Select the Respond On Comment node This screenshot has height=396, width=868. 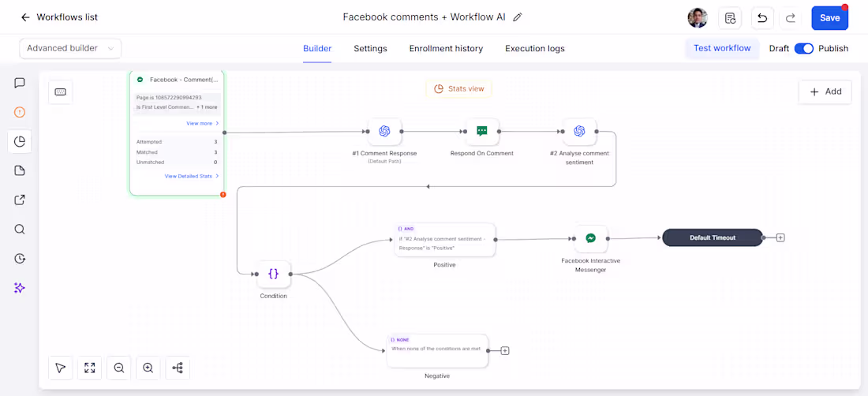click(x=482, y=132)
